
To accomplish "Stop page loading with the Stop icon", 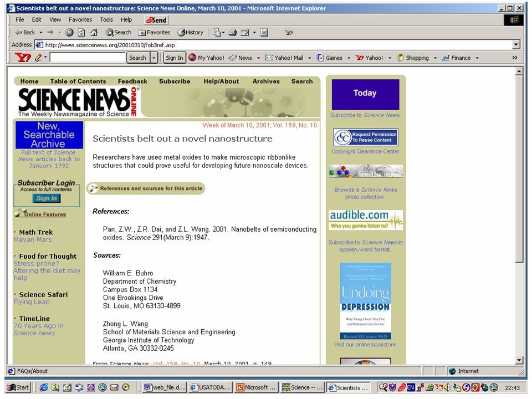I will tap(69, 32).
